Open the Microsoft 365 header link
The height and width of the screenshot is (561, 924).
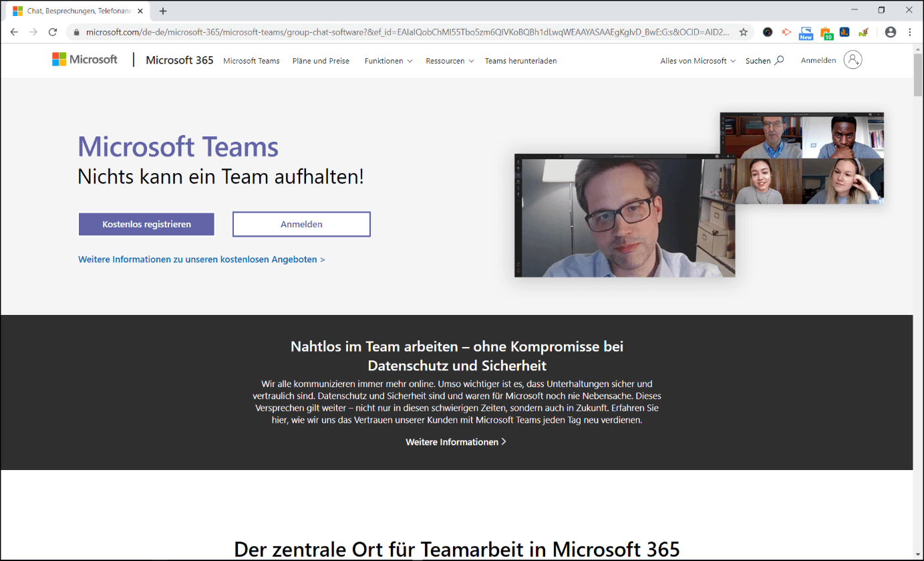tap(180, 60)
